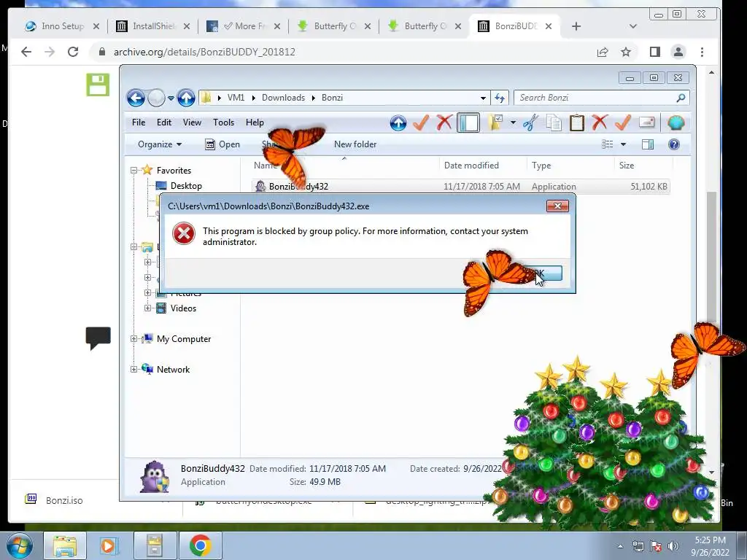747x560 pixels.
Task: Click VM1 in the address breadcrumb
Action: pyautogui.click(x=236, y=98)
